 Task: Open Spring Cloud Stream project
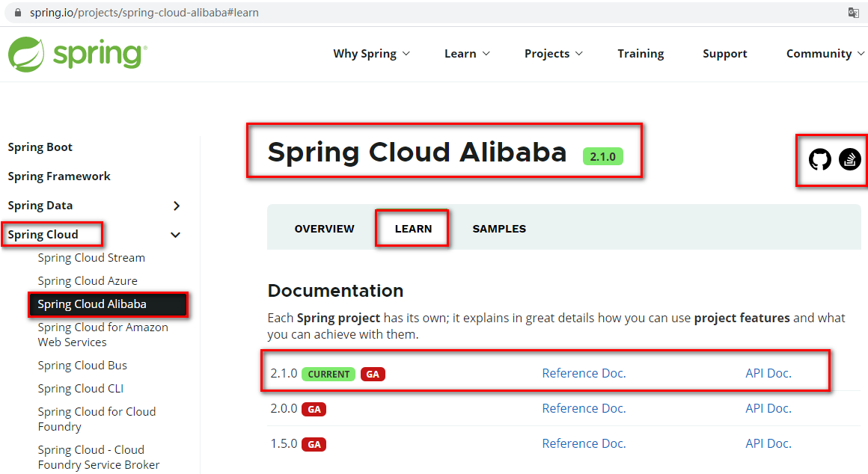click(91, 258)
